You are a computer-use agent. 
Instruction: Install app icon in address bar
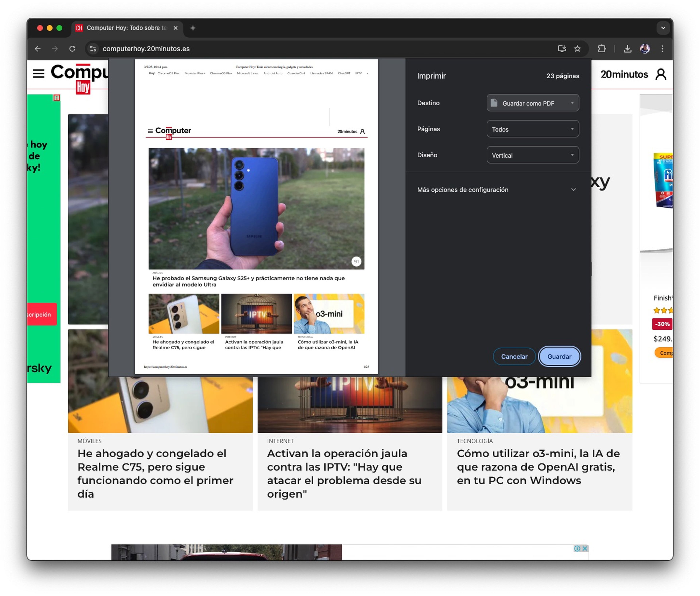point(561,49)
